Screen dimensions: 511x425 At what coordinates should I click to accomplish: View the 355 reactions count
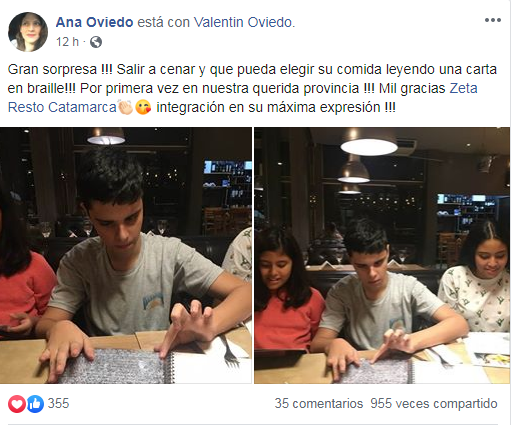[58, 403]
